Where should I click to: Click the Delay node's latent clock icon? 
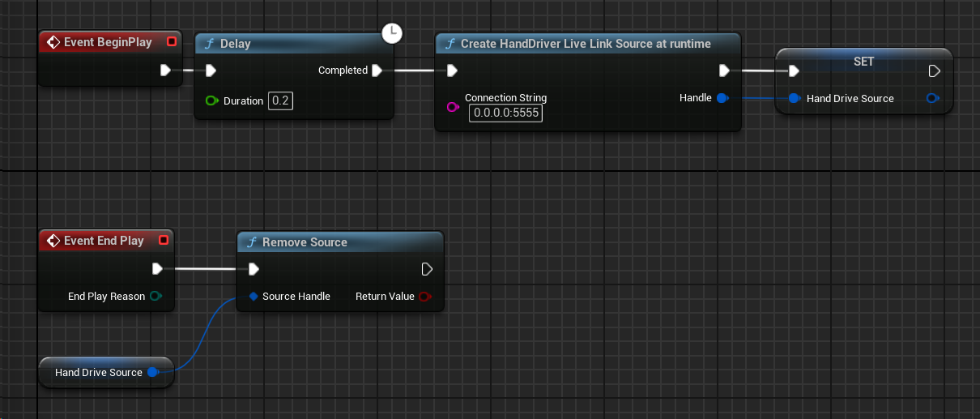coord(392,33)
